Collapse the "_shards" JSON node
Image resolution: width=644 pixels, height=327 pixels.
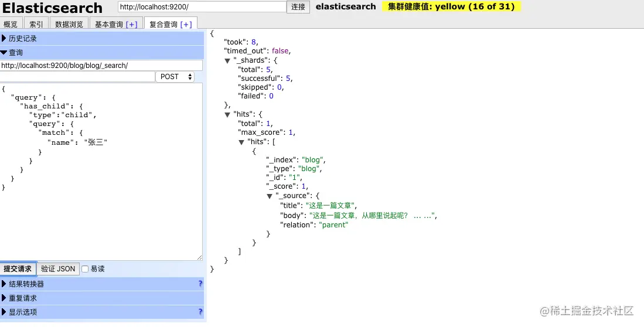[x=227, y=61]
